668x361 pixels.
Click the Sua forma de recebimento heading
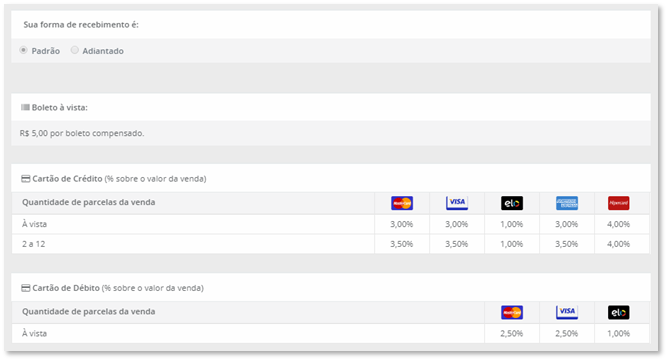(x=81, y=25)
